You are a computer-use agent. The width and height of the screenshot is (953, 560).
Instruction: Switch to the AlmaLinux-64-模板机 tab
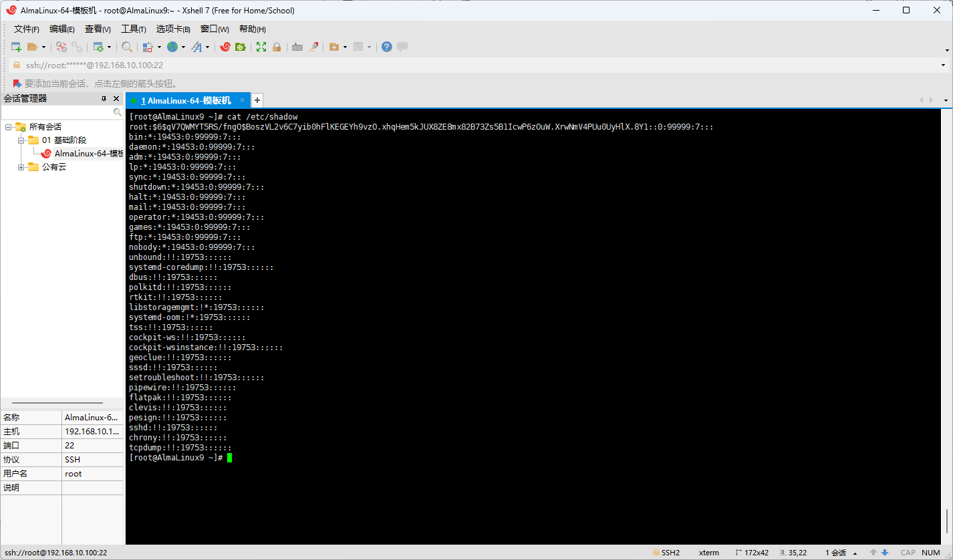coord(186,100)
